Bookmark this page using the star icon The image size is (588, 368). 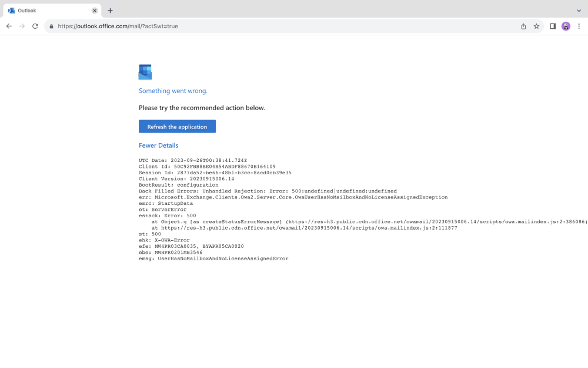(x=536, y=26)
